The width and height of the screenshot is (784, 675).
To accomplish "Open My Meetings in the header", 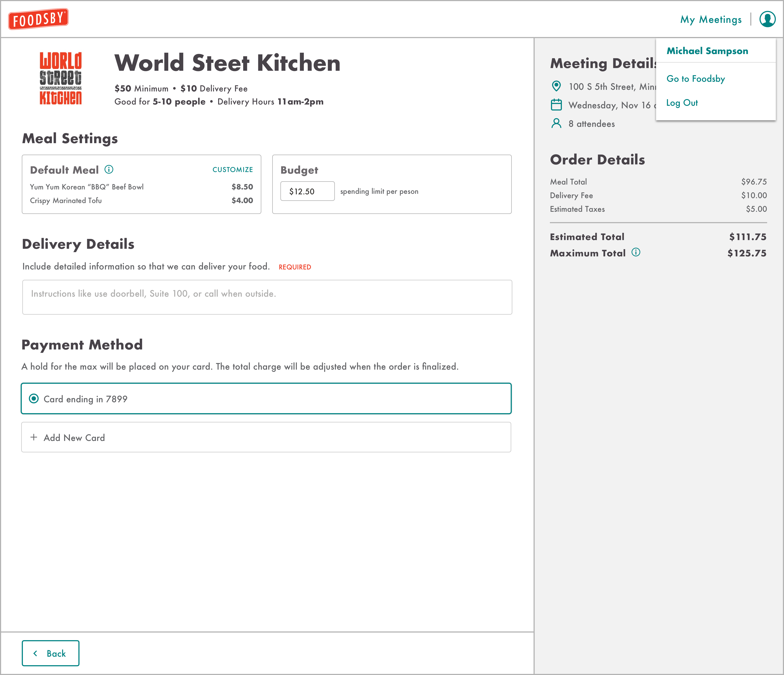I will [x=711, y=20].
